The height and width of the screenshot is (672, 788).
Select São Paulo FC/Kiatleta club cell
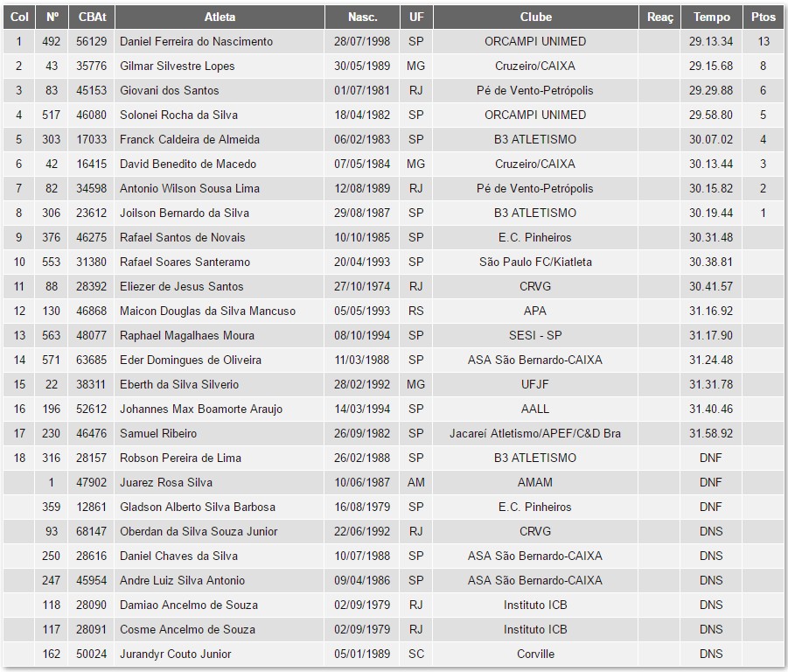(535, 262)
